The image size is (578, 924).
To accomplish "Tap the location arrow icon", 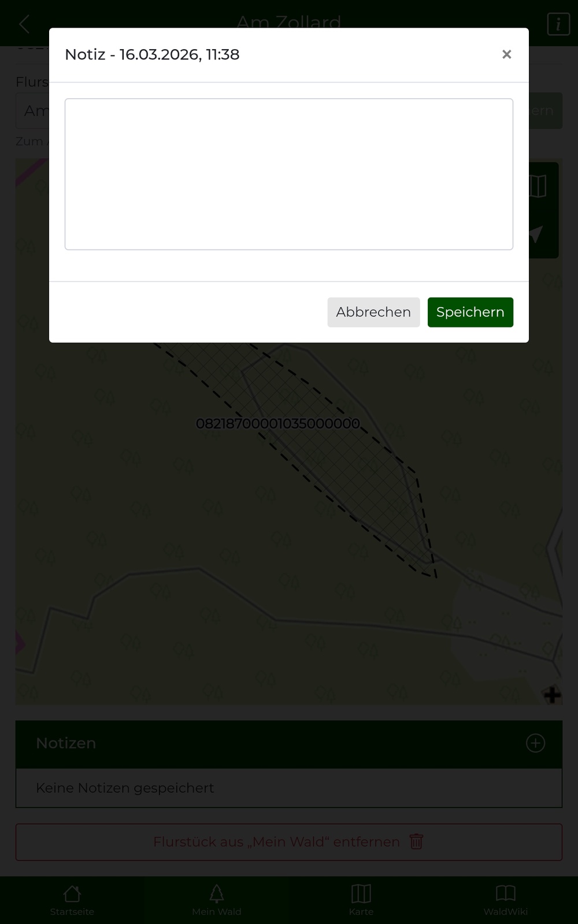I will 536,234.
